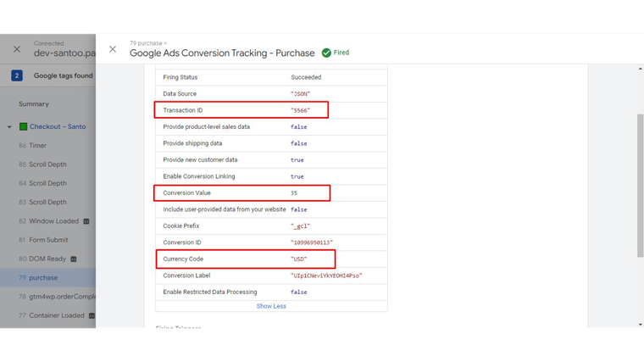Click the Conversion Label row label
Viewport: 644px width, 362px height.
coord(186,276)
